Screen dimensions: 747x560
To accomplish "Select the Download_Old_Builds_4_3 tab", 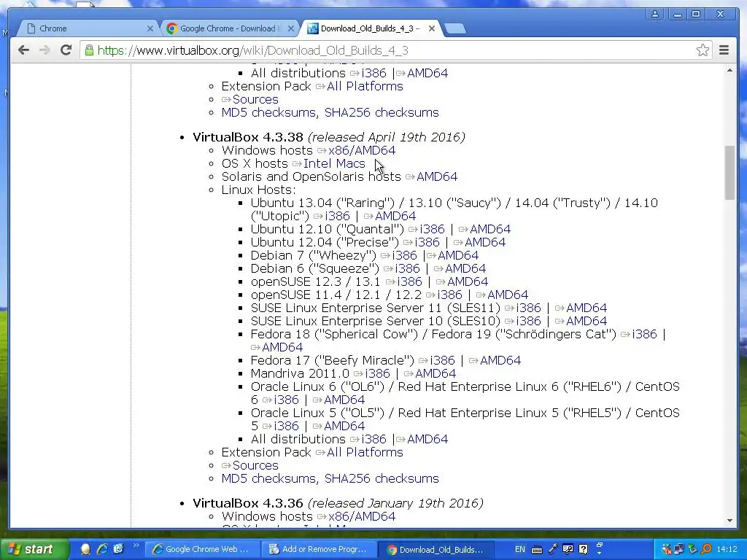I will point(369,28).
